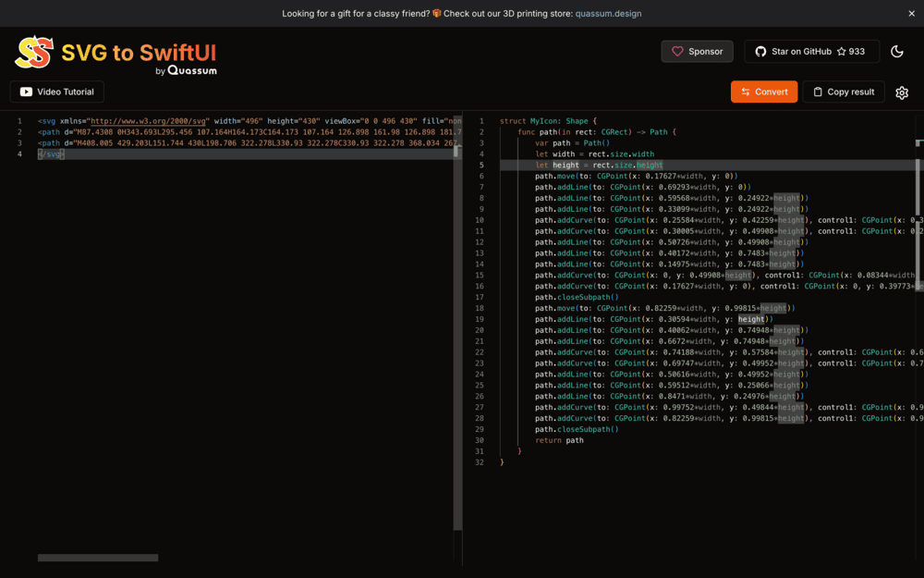Click the YouTube play icon
The height and width of the screenshot is (578, 924).
pyautogui.click(x=26, y=92)
